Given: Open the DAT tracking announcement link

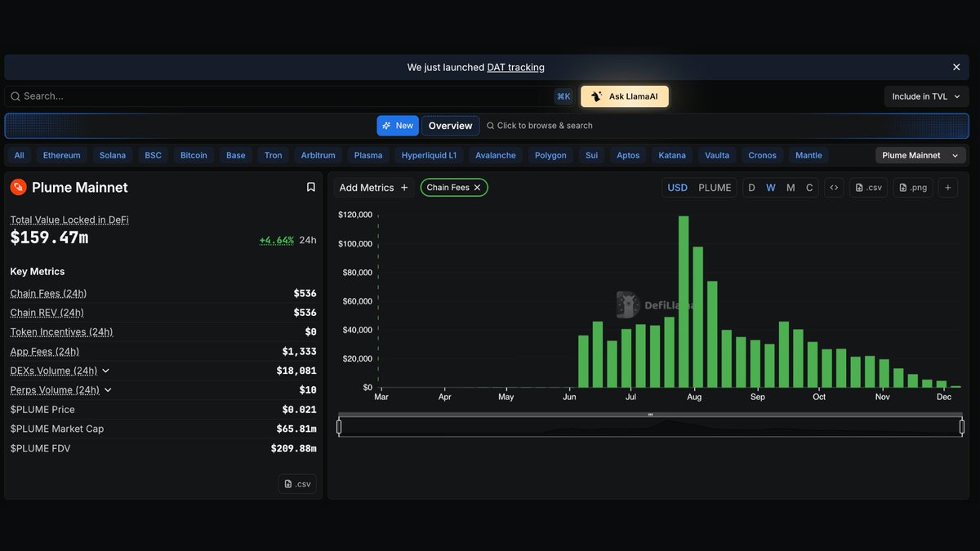Looking at the screenshot, I should tap(515, 67).
